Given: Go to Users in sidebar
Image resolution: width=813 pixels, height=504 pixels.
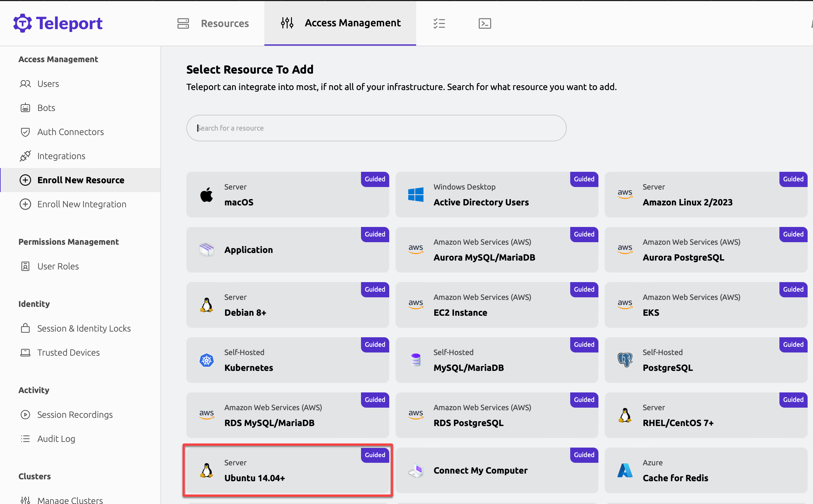Looking at the screenshot, I should pyautogui.click(x=80, y=84).
